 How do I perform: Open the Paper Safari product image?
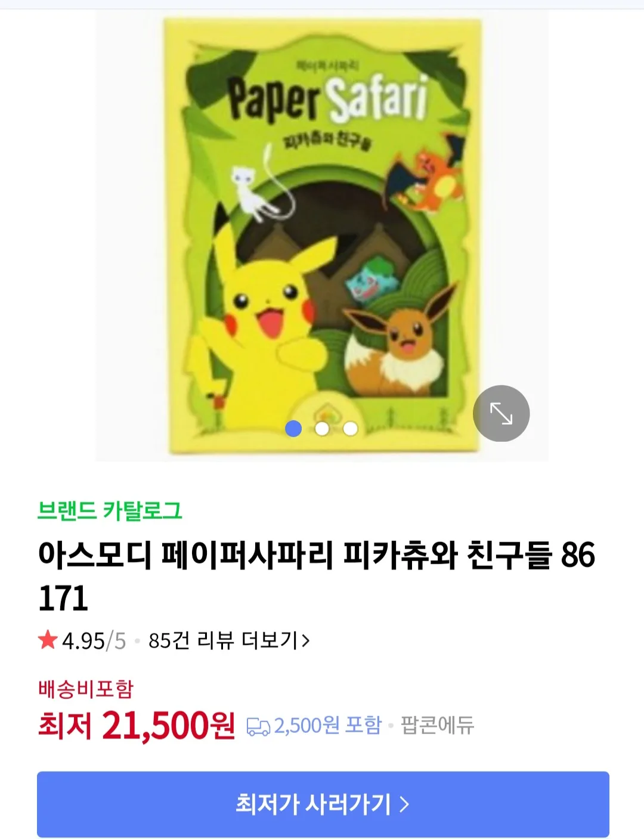[322, 236]
